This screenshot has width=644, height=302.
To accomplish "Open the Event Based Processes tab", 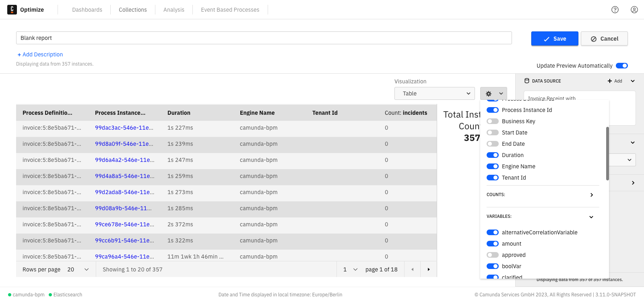I will [x=230, y=10].
